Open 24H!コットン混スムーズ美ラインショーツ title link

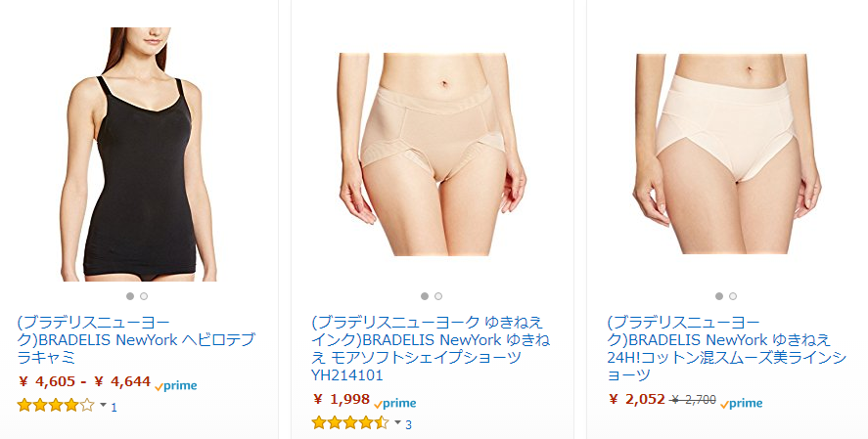point(726,348)
